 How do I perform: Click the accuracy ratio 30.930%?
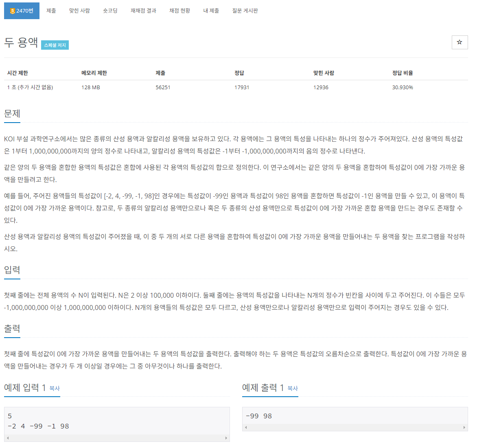click(403, 87)
